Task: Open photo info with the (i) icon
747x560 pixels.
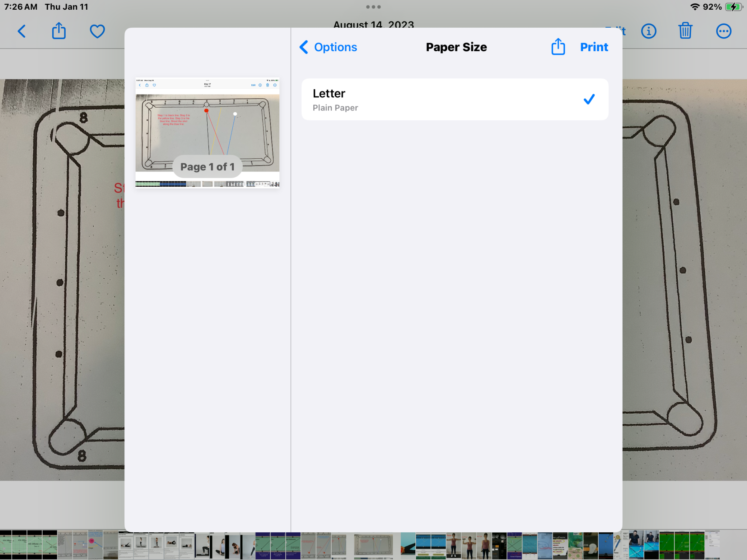Action: [x=649, y=31]
